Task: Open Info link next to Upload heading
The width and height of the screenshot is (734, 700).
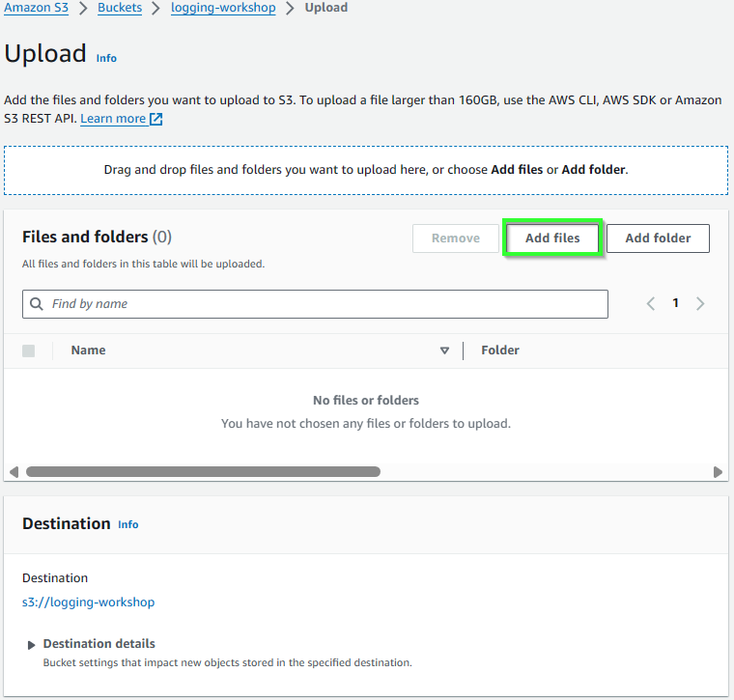Action: (106, 58)
